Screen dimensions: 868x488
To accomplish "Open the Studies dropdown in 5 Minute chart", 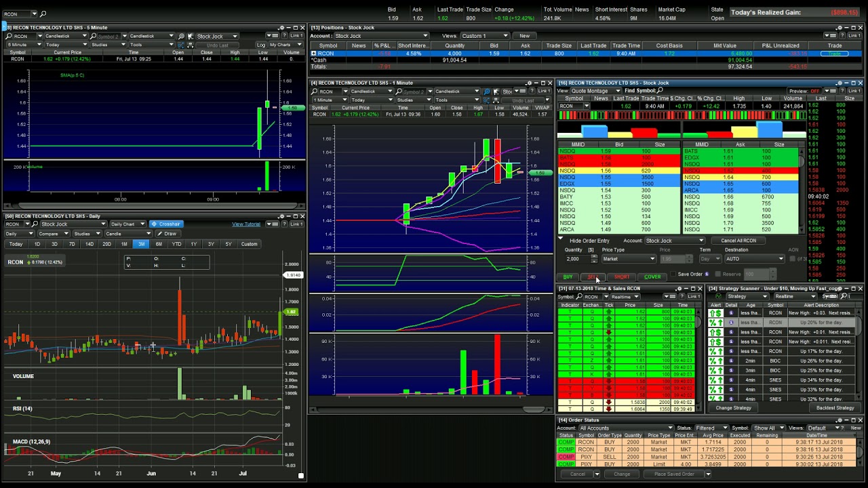I will coord(110,45).
